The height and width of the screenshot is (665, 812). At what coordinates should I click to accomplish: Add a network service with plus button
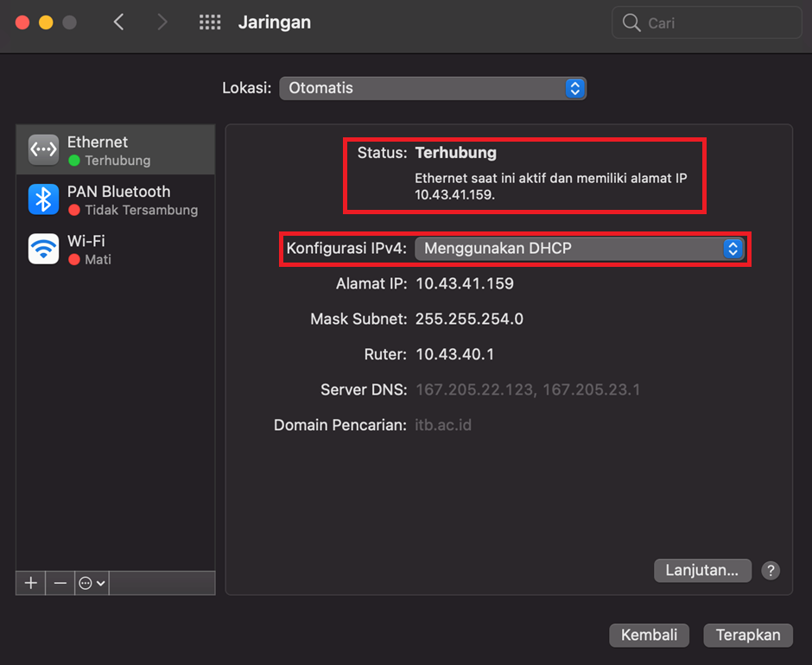click(x=30, y=583)
